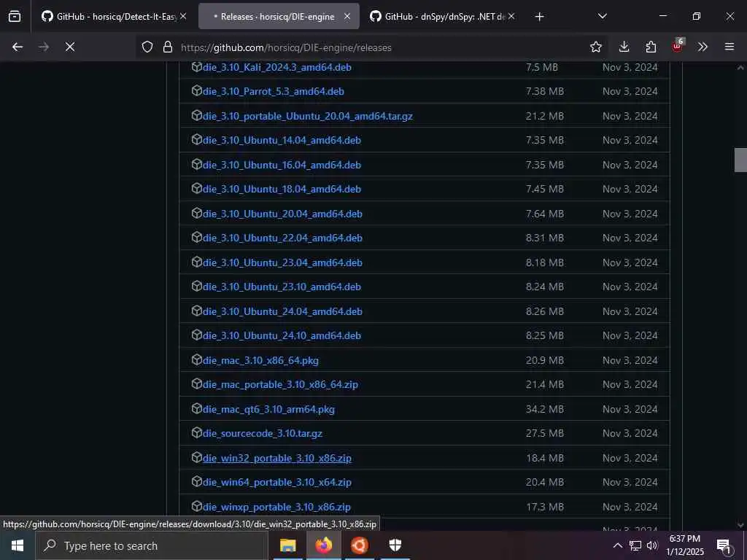Download die_win64_portable_3.10_x64.zip
747x560 pixels.
pos(276,483)
